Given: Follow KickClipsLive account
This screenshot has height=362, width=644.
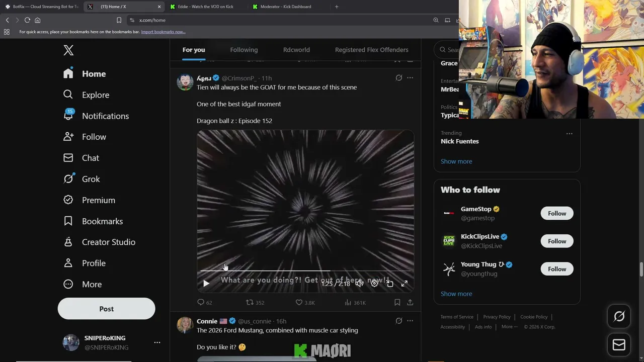Looking at the screenshot, I should (x=557, y=241).
